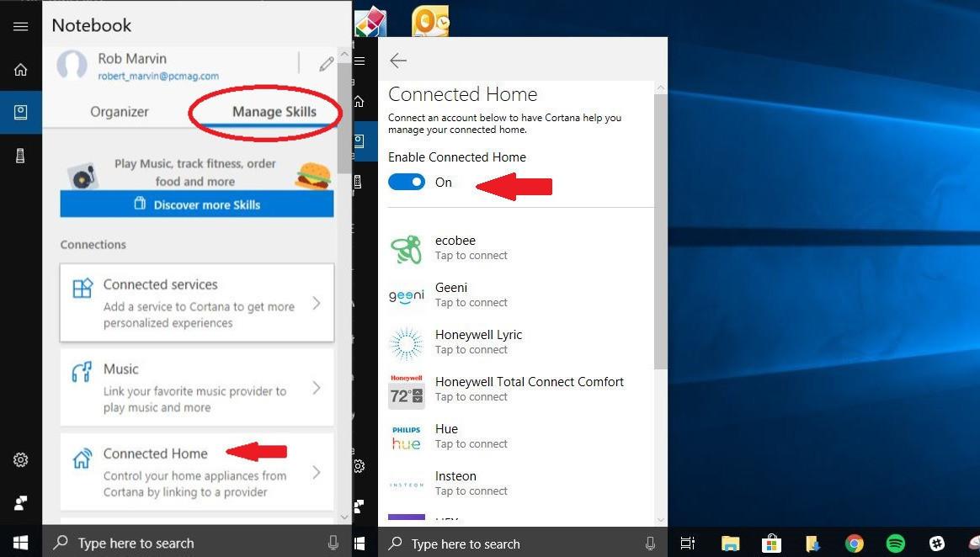Open the Devices section in Cortana's sidebar

pos(20,154)
